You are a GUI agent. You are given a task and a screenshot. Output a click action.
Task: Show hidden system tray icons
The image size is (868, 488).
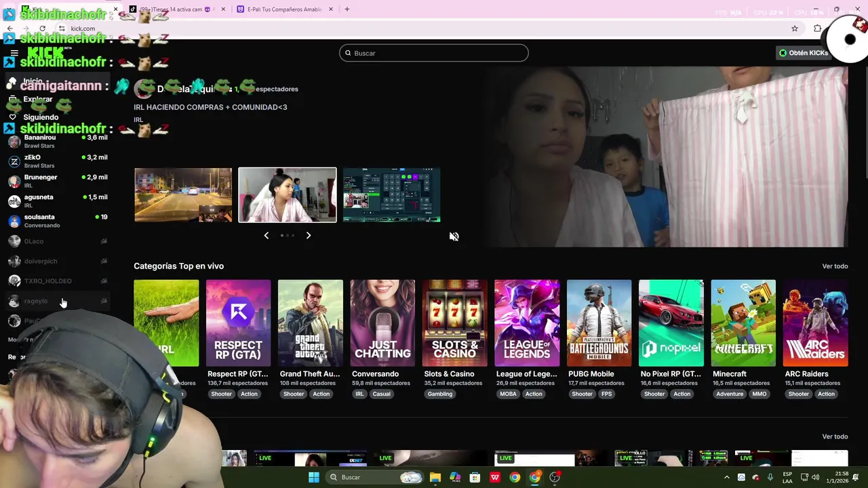point(727,477)
